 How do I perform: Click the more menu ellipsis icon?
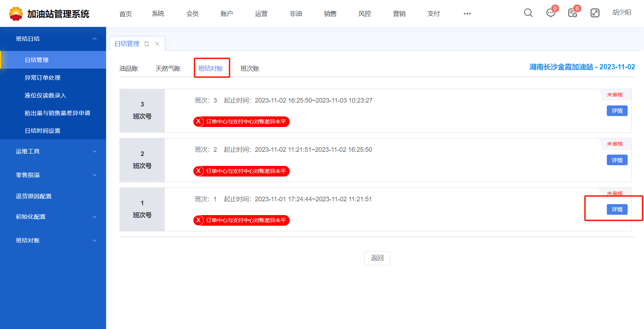click(x=467, y=14)
